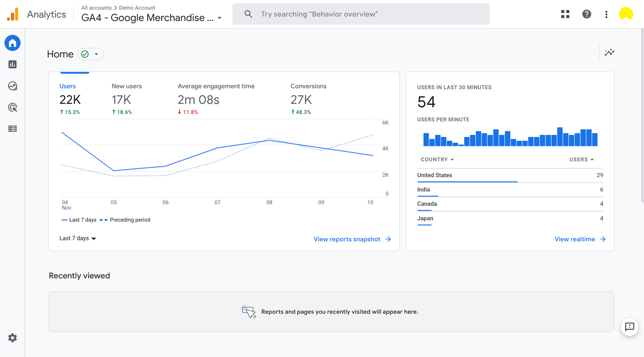Open the send feedback chat icon
644x357 pixels.
(629, 327)
